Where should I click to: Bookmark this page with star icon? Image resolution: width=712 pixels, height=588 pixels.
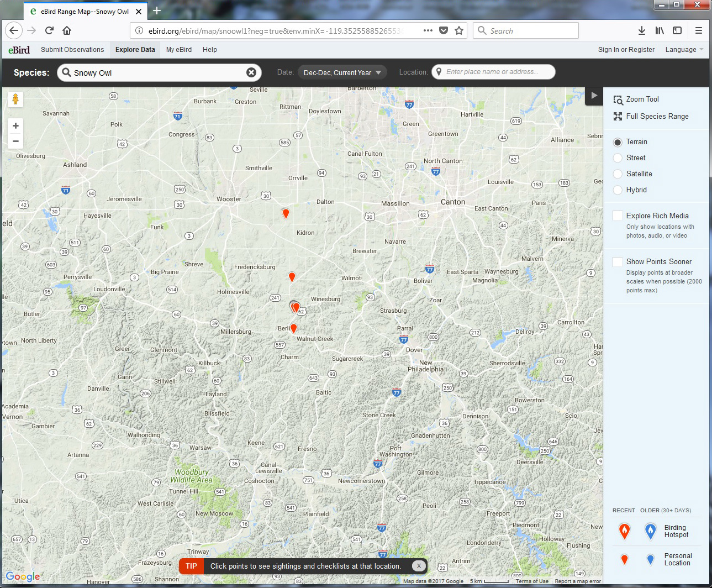point(459,30)
